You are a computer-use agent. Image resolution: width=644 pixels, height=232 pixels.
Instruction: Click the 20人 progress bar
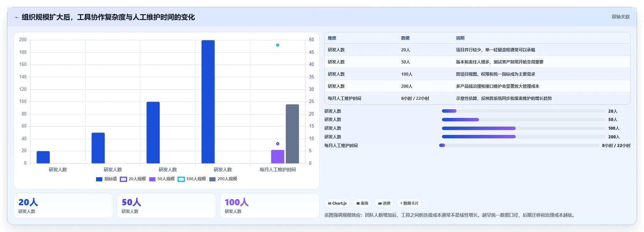coord(523,111)
